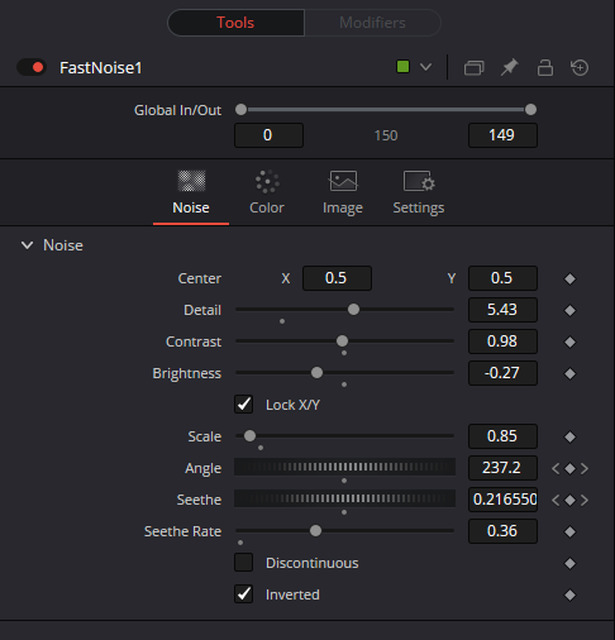Click the Inverted keyframe diamond
615x640 pixels.
pos(570,595)
